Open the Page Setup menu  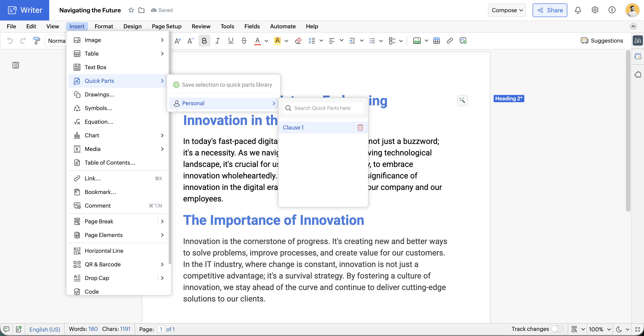coord(167,26)
